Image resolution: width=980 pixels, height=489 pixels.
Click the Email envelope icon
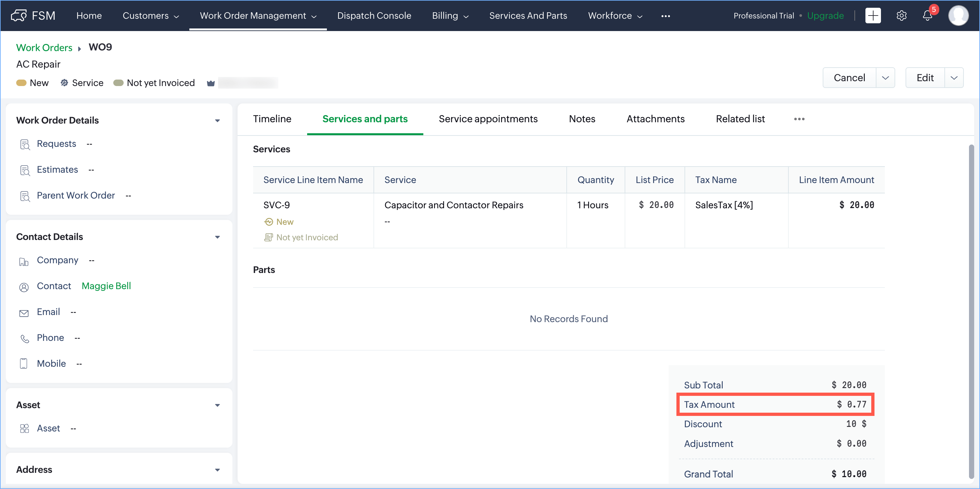tap(24, 313)
